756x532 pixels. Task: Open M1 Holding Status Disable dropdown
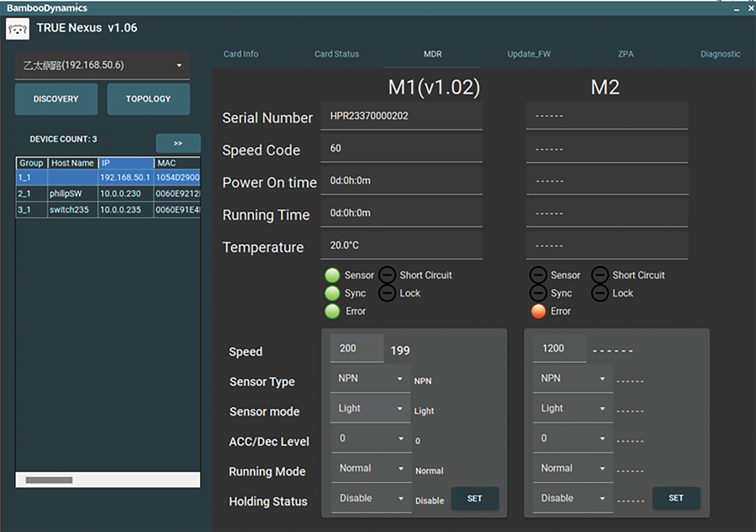[371, 498]
